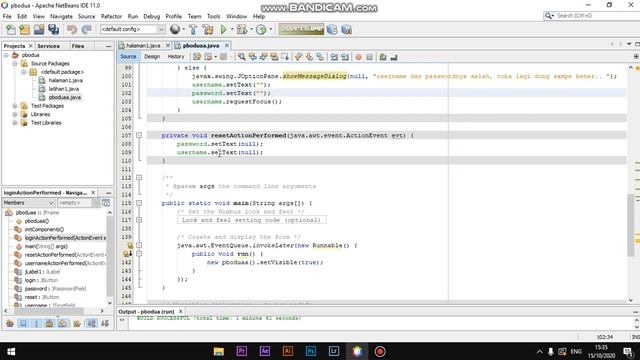Viewport: 640px width, 360px height.
Task: Open the Navigate menu
Action: point(61,16)
